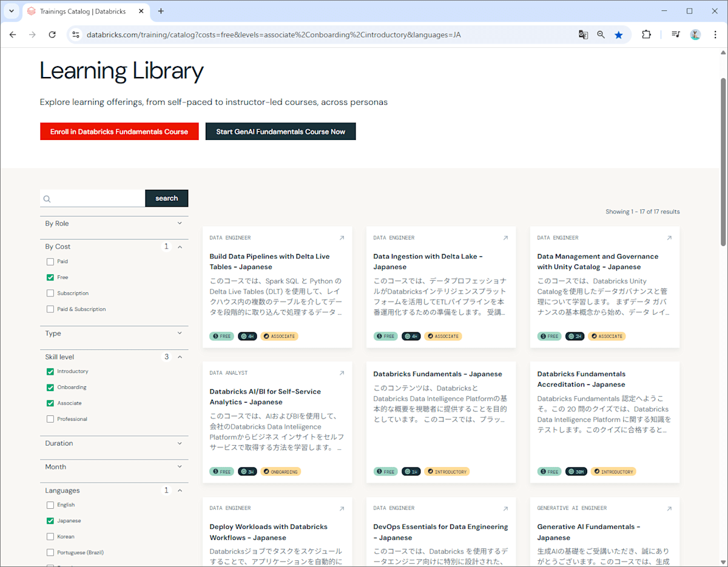Open the Extensions puzzle icon

coord(647,35)
